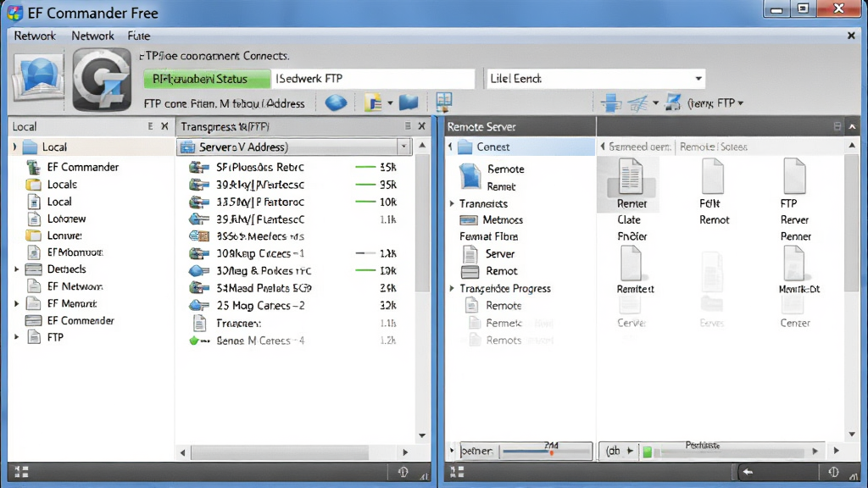
Task: Expand the EF Menarit tree node
Action: pos(16,304)
